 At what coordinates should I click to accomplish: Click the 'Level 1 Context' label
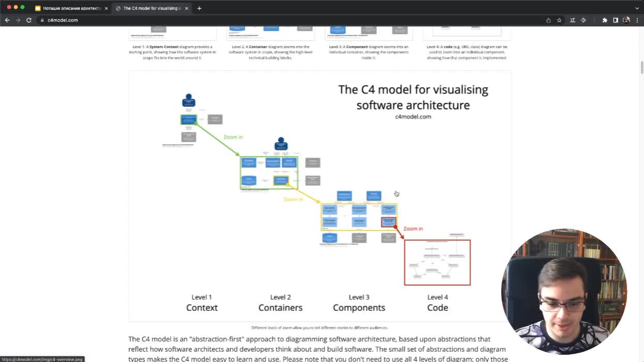point(202,303)
